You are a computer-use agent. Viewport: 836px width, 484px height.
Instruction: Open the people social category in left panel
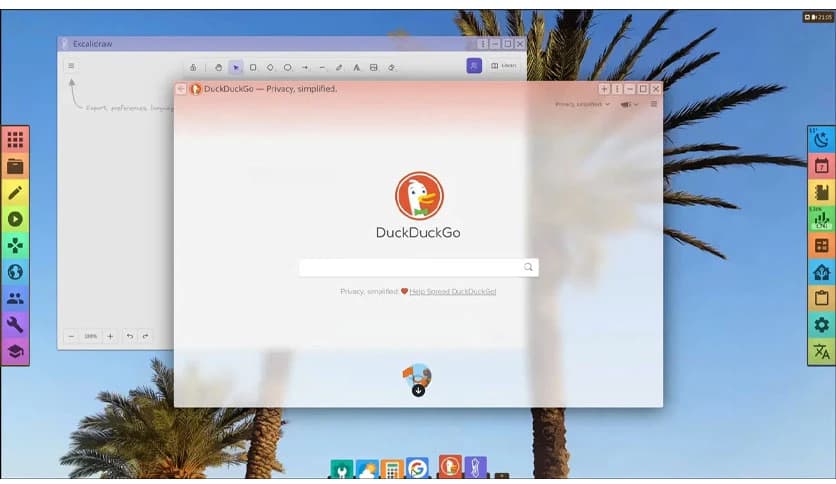(x=15, y=299)
